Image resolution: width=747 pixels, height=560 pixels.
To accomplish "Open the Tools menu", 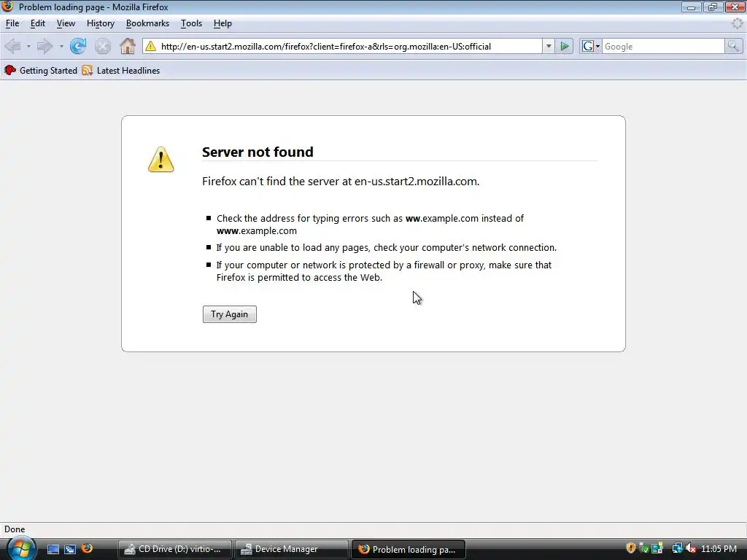I will pos(192,23).
